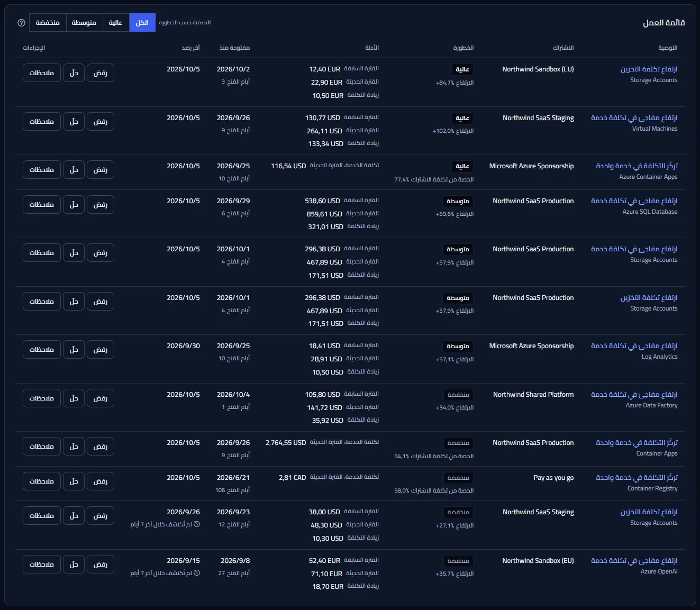
Task: Switch to the منخفضة severity filter tab
Action: (x=48, y=23)
